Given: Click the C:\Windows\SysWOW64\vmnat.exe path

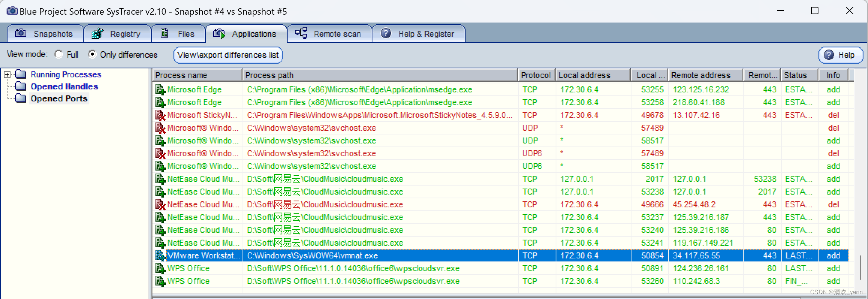Looking at the screenshot, I should 312,256.
